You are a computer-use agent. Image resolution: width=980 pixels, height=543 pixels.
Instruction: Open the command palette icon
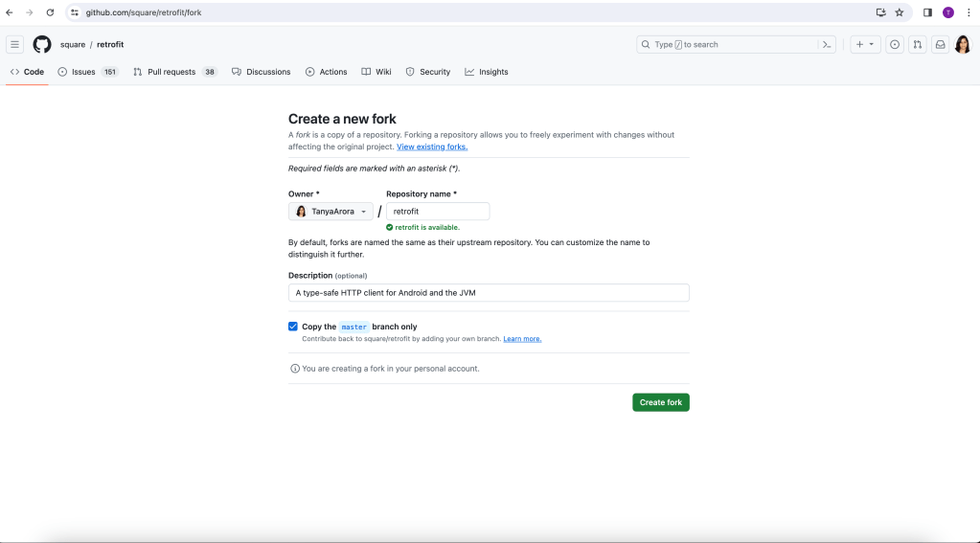[826, 44]
